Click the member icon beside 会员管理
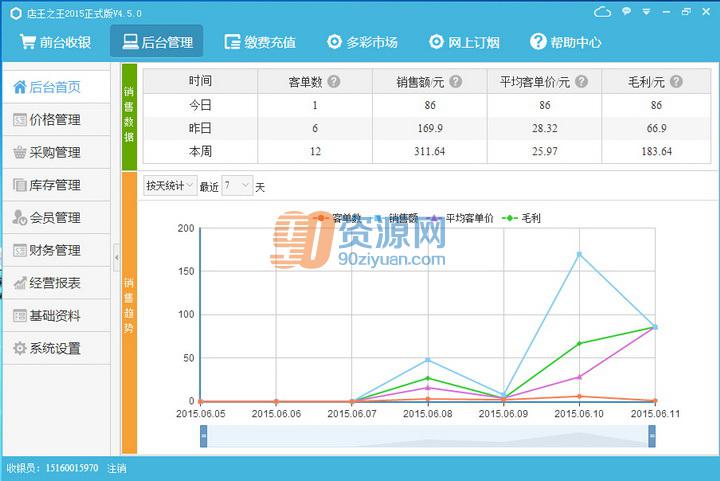 pos(20,218)
